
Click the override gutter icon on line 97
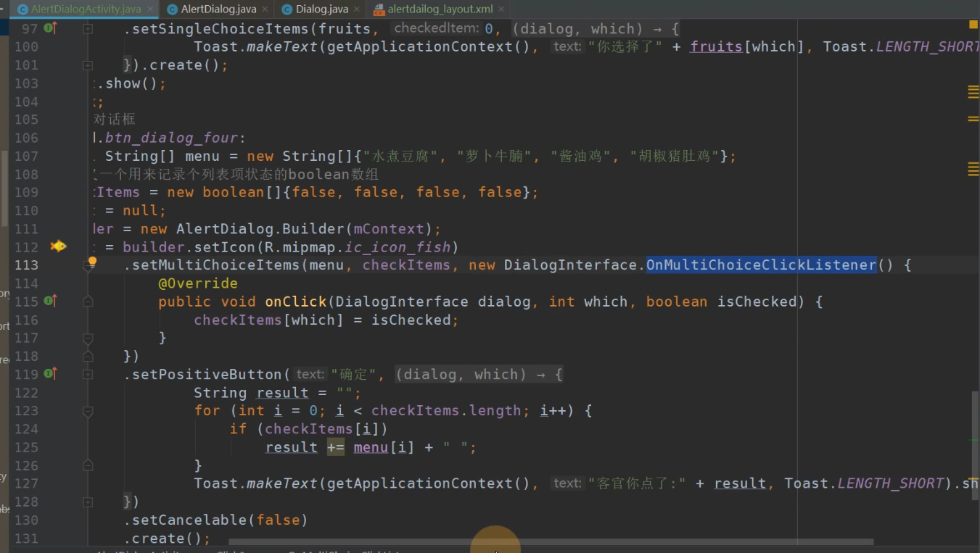point(50,28)
